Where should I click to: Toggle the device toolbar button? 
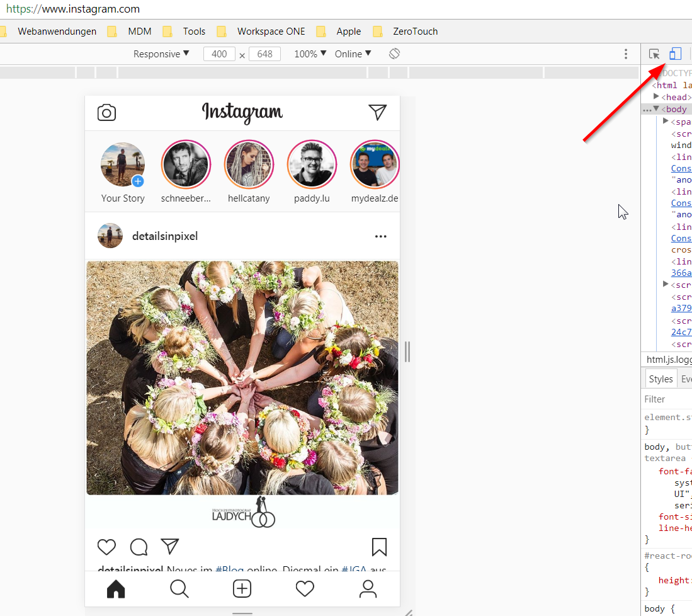(675, 54)
